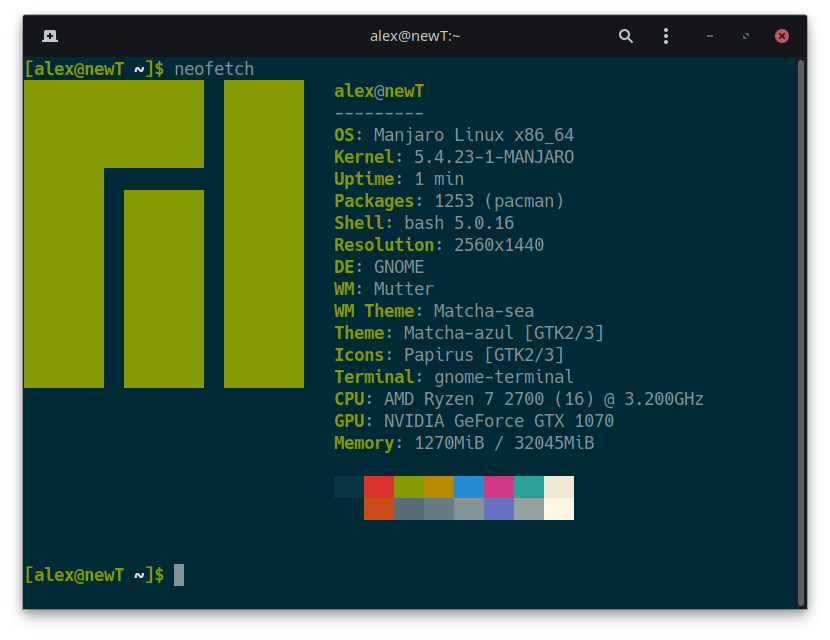
Task: Click the WM Theme: Matcha-sea line
Action: [434, 311]
